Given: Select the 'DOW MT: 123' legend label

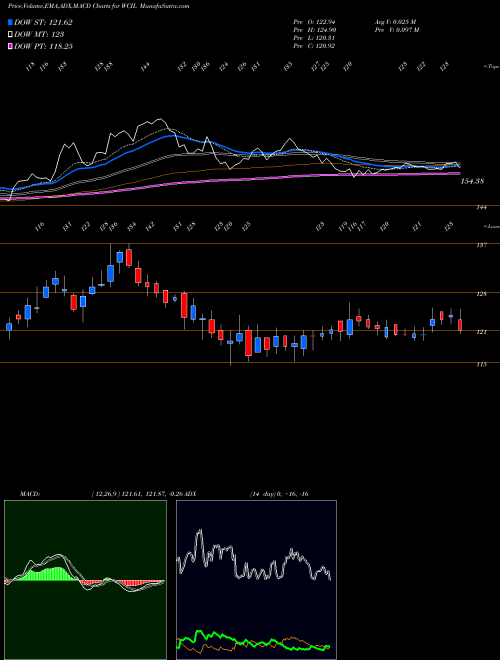Looking at the screenshot, I should 39,34.
